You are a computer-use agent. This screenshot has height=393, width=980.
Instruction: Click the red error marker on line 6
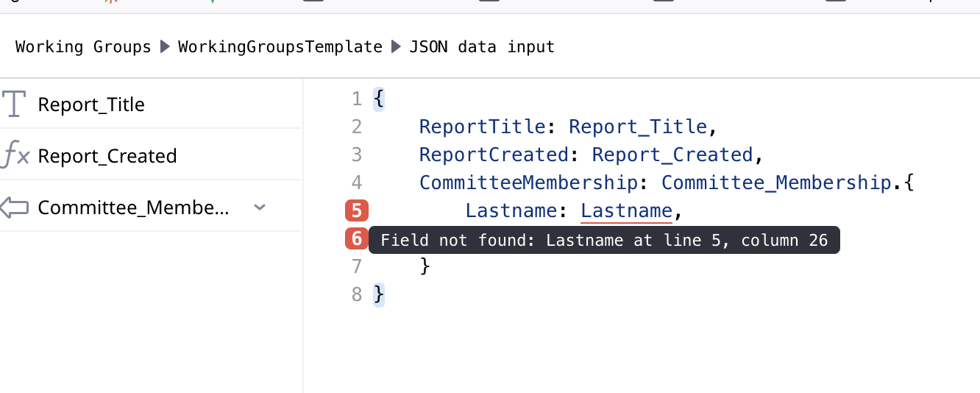[x=357, y=239]
